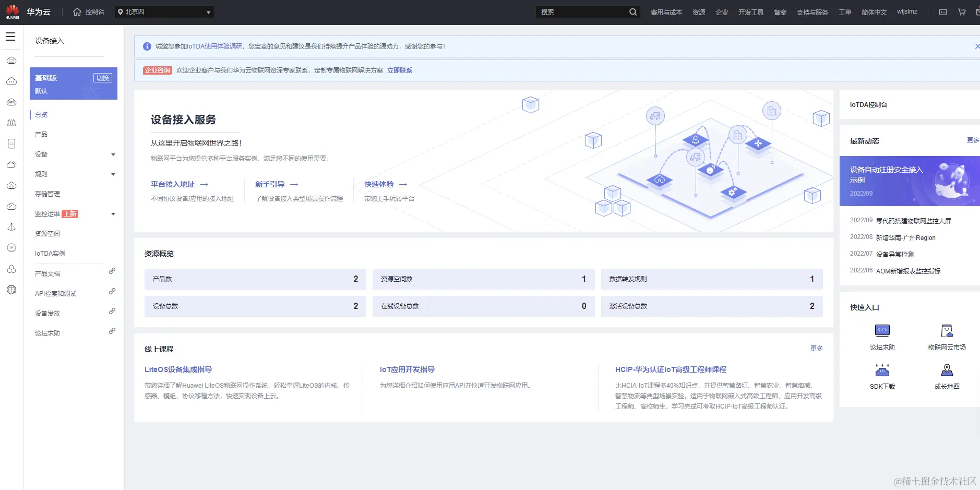This screenshot has width=980, height=490.
Task: Open the shopping cart icon
Action: pos(962,12)
